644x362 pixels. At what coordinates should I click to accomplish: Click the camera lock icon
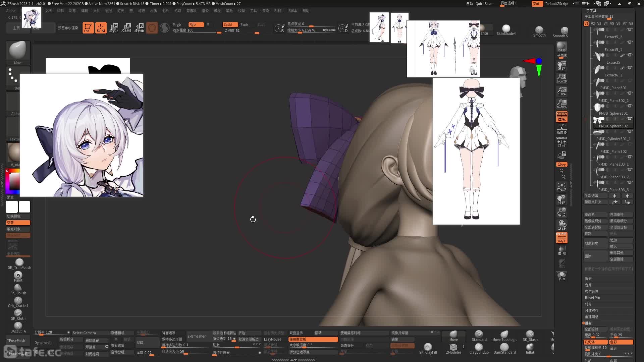coord(561,155)
